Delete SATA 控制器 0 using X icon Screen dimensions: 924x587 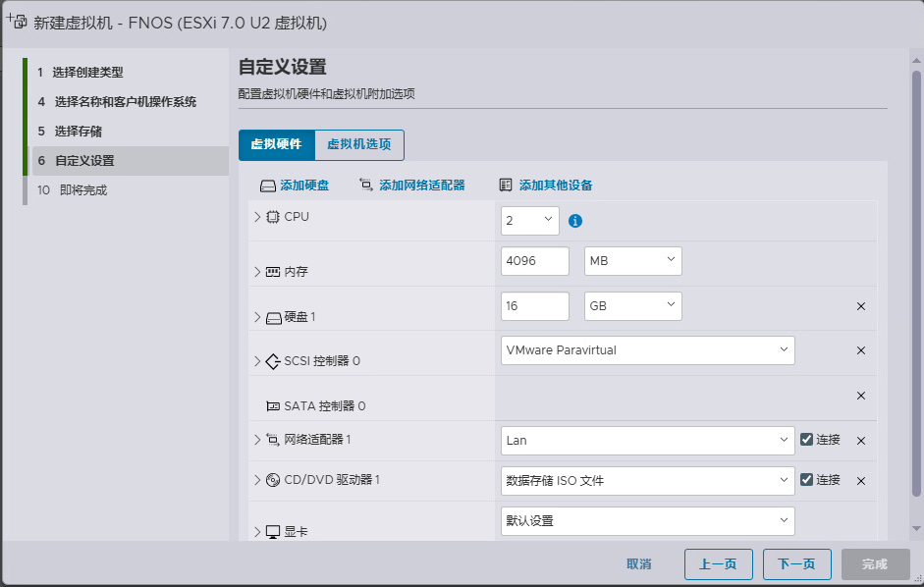(861, 396)
